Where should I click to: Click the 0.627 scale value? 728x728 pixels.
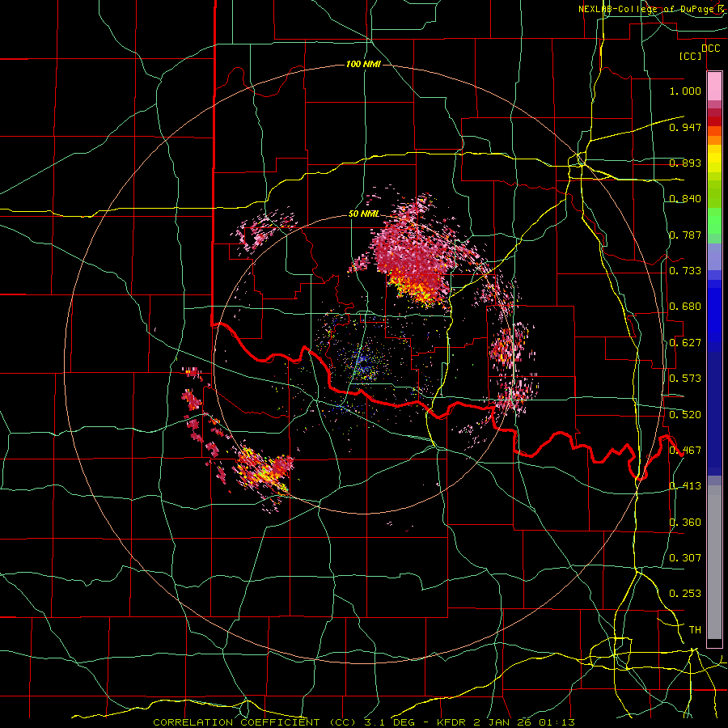coord(685,343)
